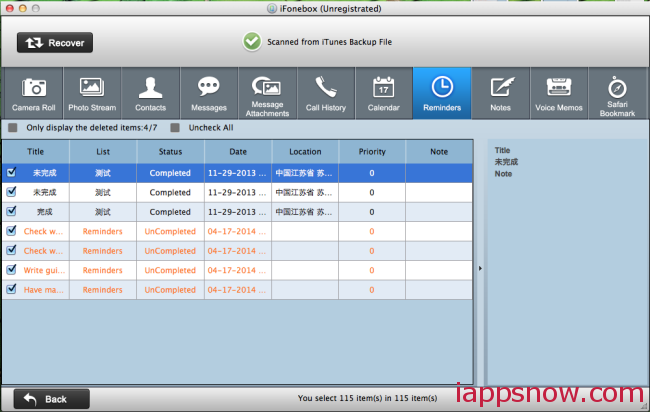Image resolution: width=650 pixels, height=412 pixels.
Task: Click Completed status in the 完成 row
Action: [170, 212]
